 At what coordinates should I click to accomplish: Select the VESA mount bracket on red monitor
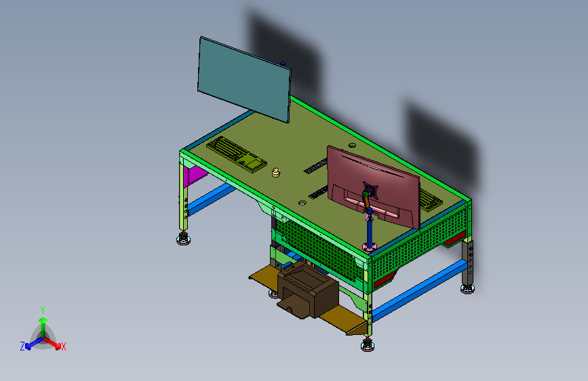tap(370, 189)
